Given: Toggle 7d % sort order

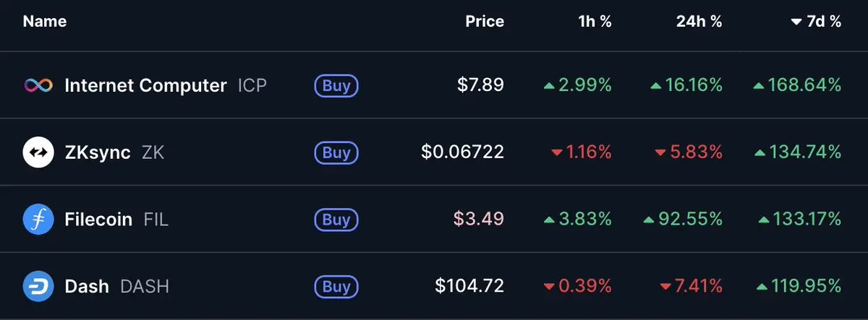Looking at the screenshot, I should [x=817, y=22].
